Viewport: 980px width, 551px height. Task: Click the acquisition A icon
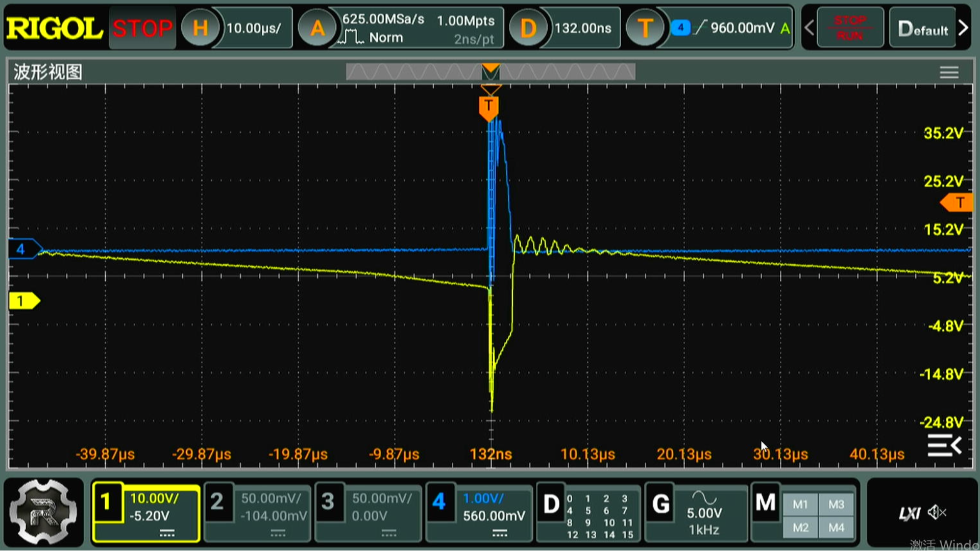[317, 28]
